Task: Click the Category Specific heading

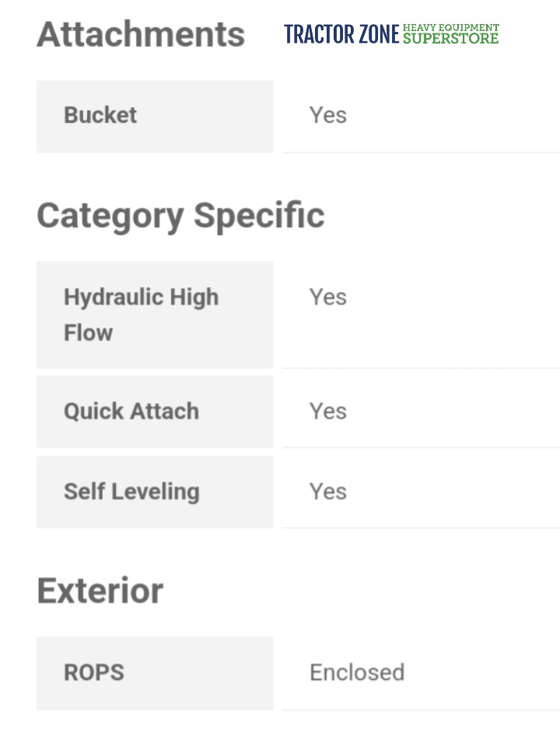Action: (x=180, y=215)
